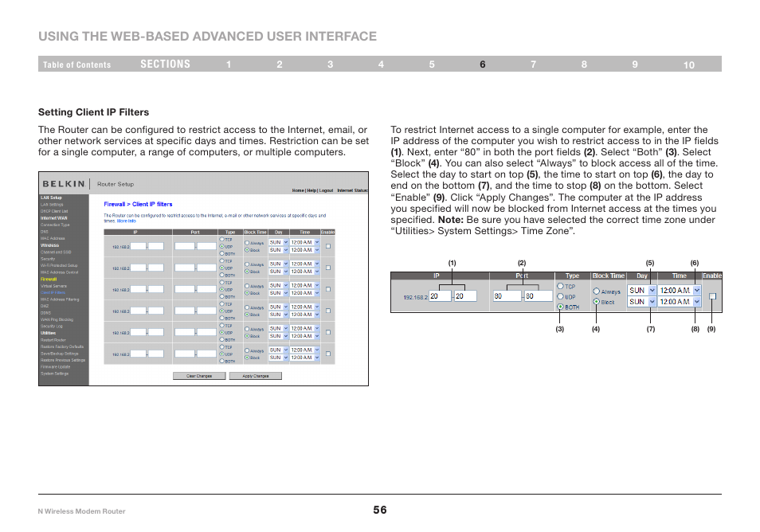Open the upper SUN day dropdown in the detail figure
Image resolution: width=760 pixels, height=532 pixels.
[x=642, y=290]
